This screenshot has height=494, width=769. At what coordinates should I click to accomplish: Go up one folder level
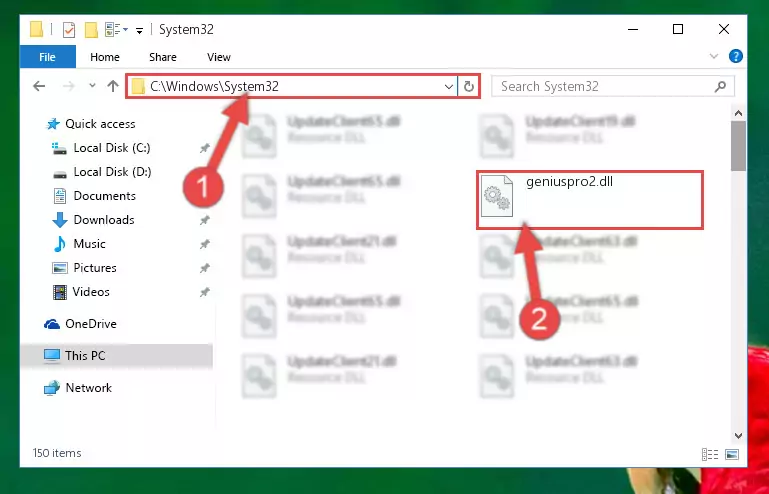(113, 86)
